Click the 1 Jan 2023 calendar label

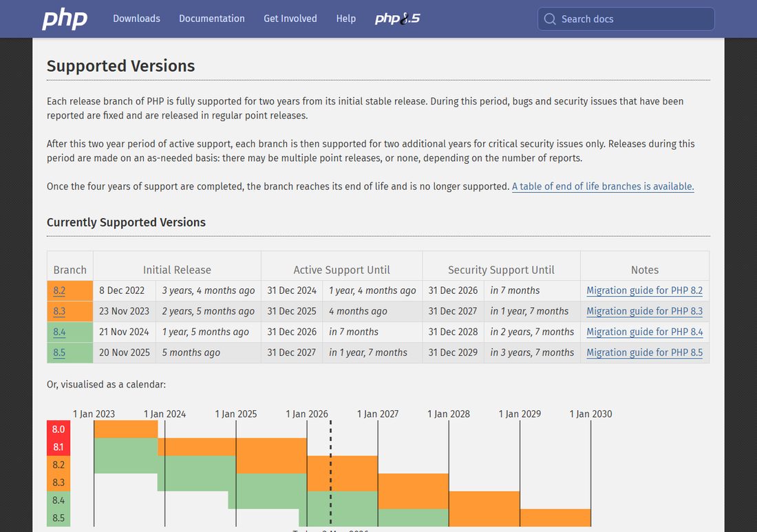pos(94,414)
